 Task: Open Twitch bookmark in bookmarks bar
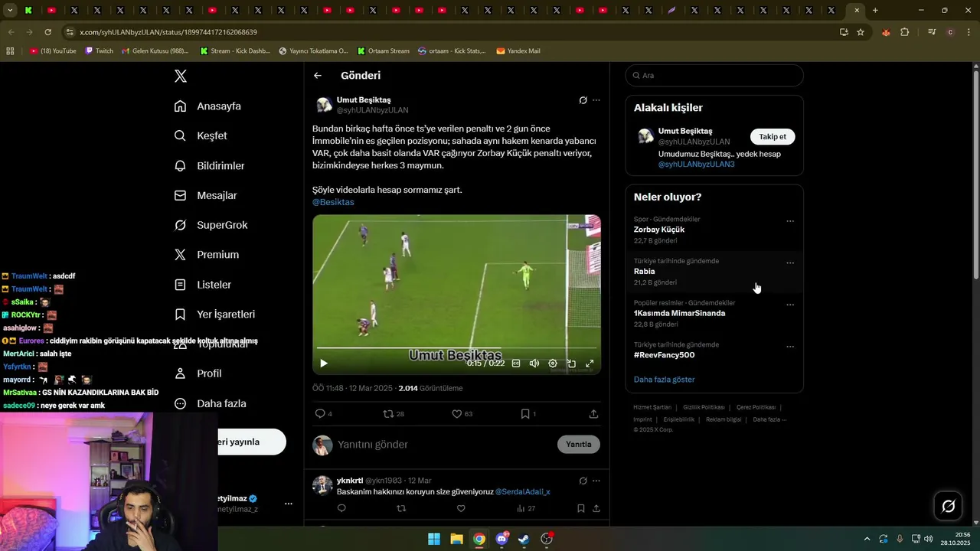click(100, 51)
